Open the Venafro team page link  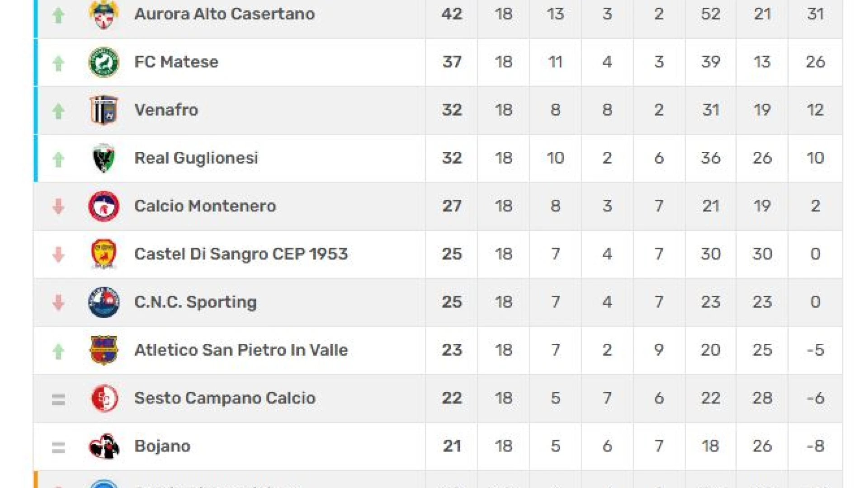pos(166,110)
